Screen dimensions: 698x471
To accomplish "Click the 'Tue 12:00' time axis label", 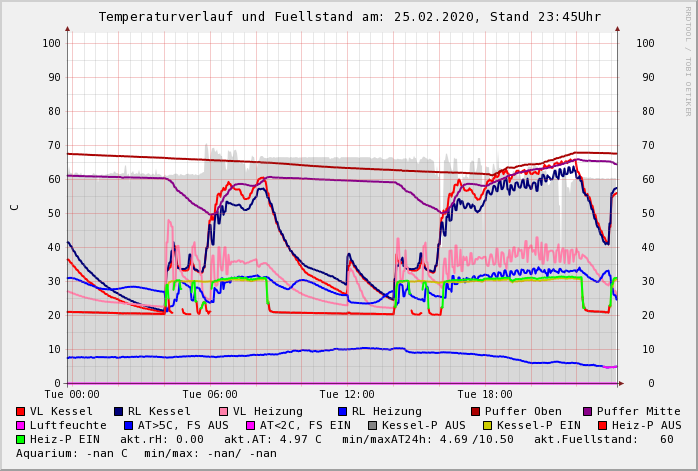I will click(x=347, y=394).
